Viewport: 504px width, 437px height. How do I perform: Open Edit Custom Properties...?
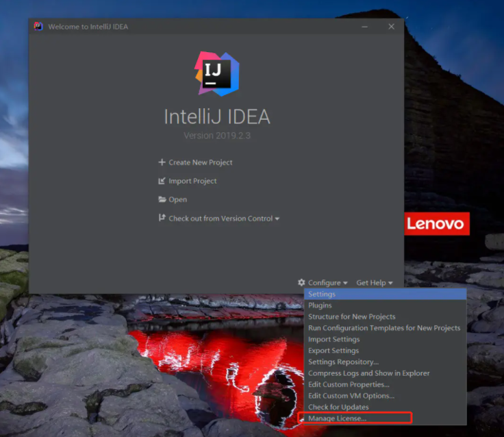pyautogui.click(x=385, y=384)
